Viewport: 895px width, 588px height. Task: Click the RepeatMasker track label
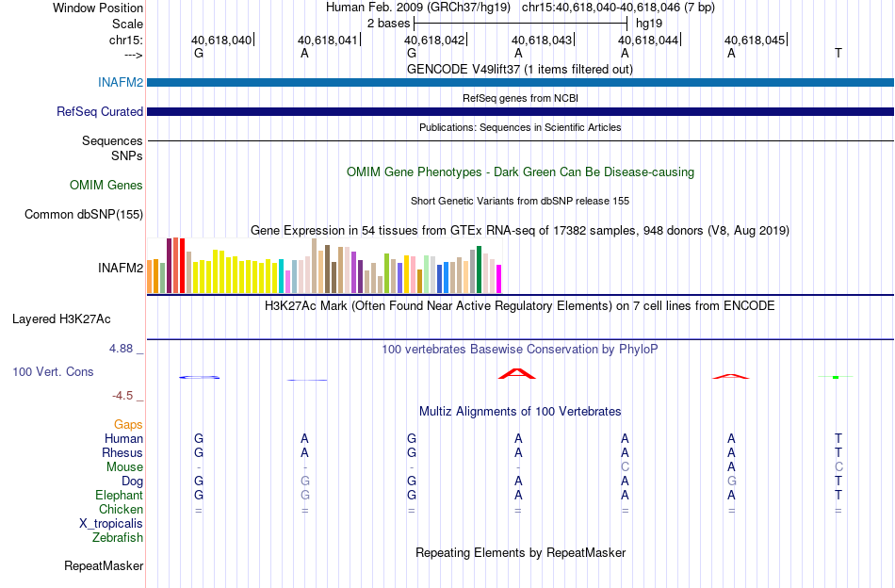(x=104, y=565)
